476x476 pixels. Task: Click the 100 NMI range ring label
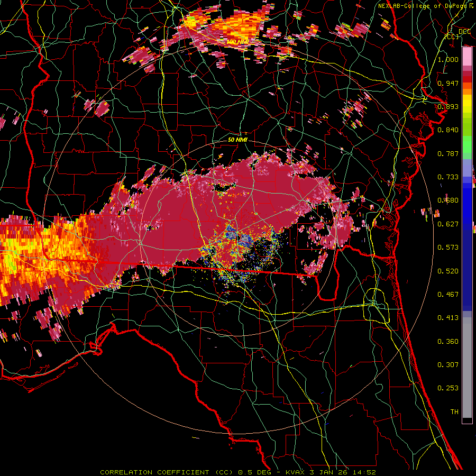point(237,41)
